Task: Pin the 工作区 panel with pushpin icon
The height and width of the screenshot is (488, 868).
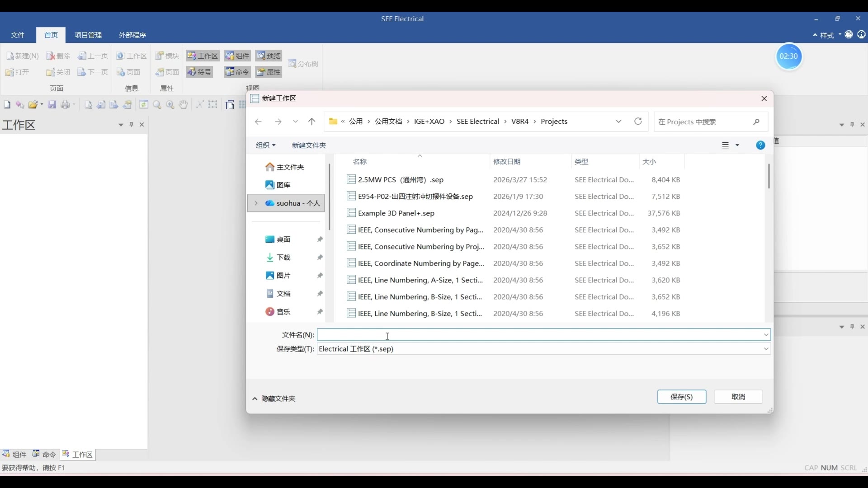Action: [x=132, y=125]
